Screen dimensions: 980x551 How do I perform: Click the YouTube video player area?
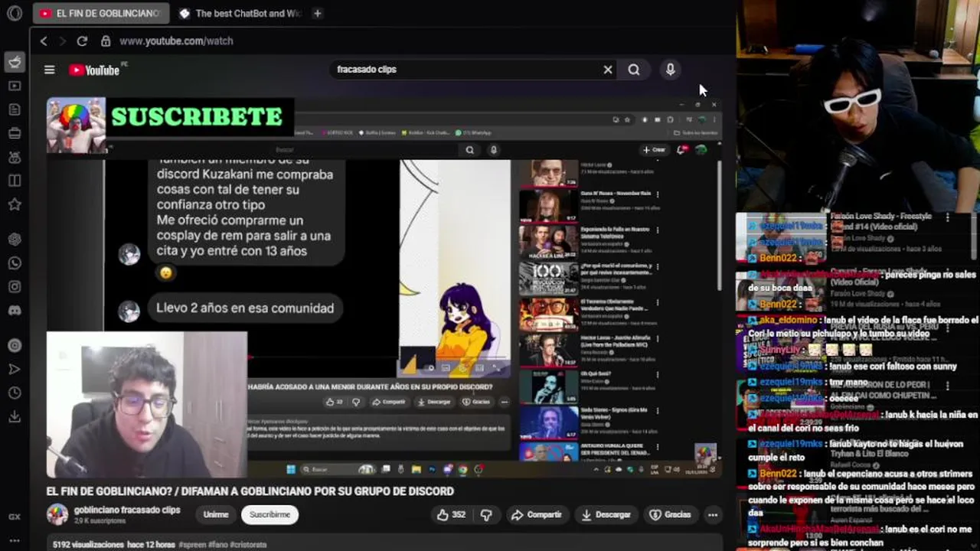(384, 288)
